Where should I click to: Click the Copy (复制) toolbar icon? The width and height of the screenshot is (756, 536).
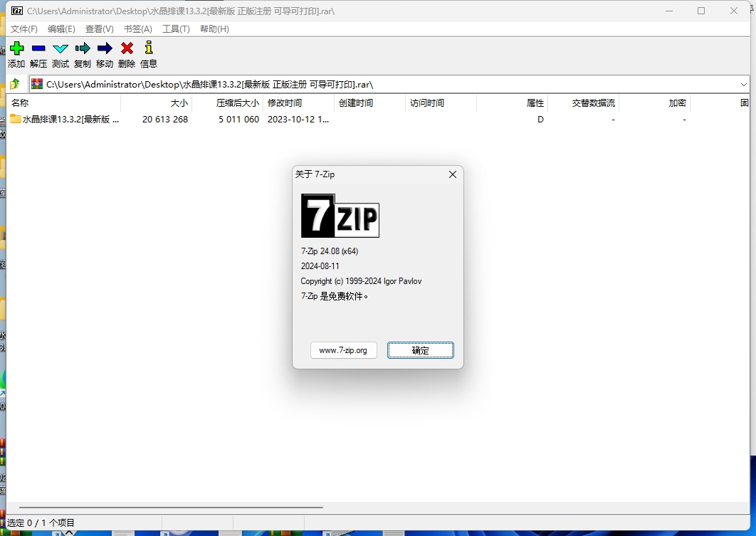pyautogui.click(x=83, y=48)
